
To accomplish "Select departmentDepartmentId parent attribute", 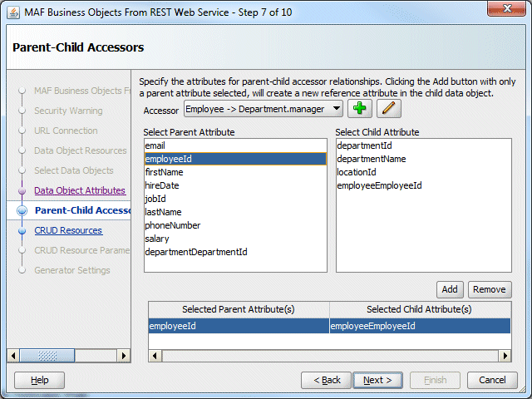I will pos(235,252).
